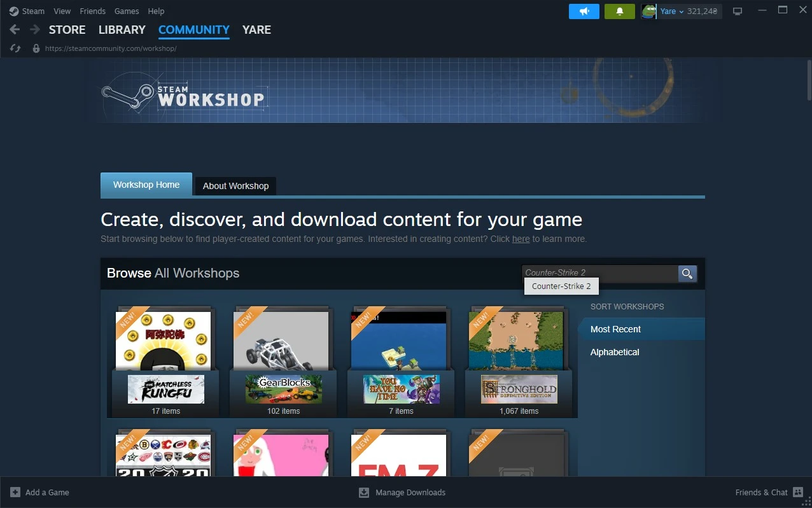812x508 pixels.
Task: Go to the LIBRARY section
Action: point(122,30)
